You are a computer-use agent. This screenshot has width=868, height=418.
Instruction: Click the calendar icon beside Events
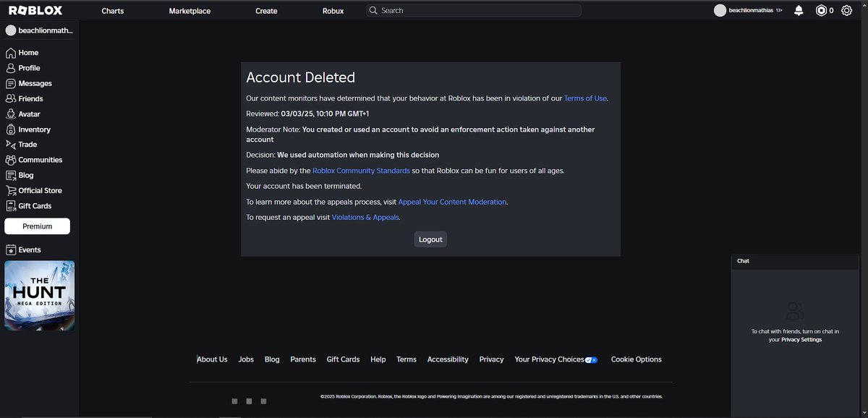pyautogui.click(x=11, y=249)
